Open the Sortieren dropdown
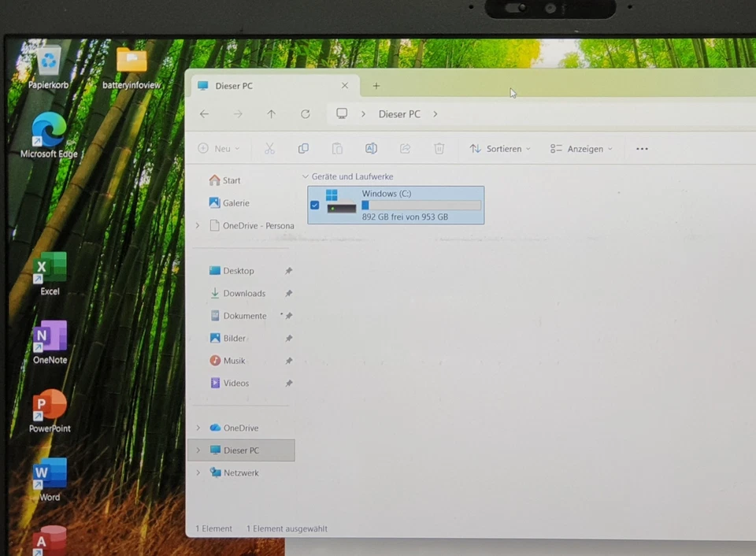 (x=500, y=149)
